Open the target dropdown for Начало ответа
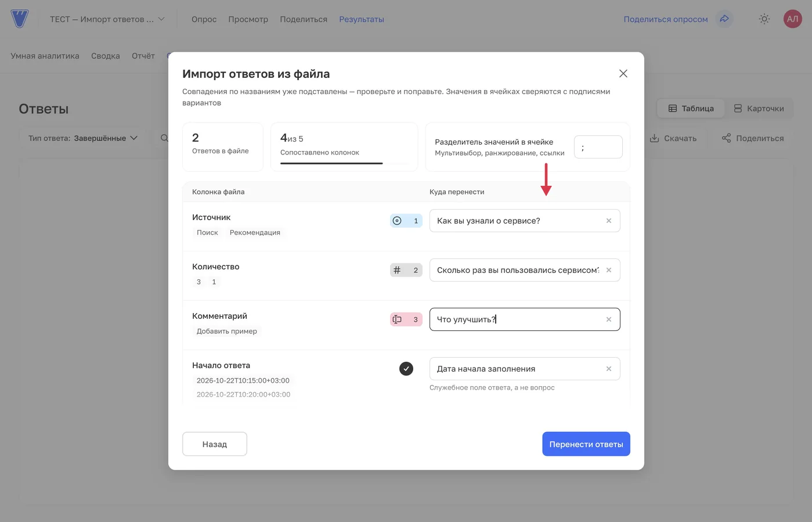Screen dimensions: 812x522 click(525, 369)
